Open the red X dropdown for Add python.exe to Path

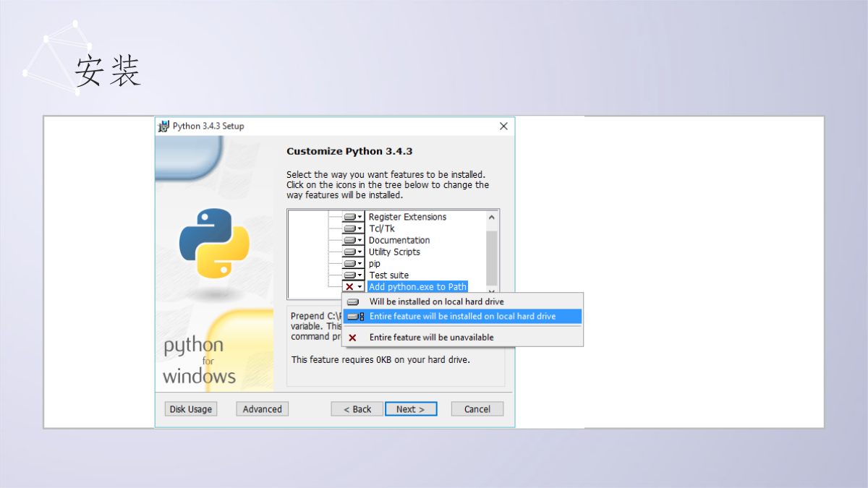[354, 287]
